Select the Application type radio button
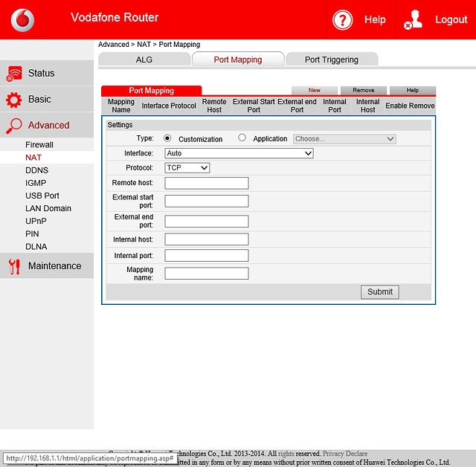Image resolution: width=476 pixels, height=467 pixels. (x=242, y=138)
